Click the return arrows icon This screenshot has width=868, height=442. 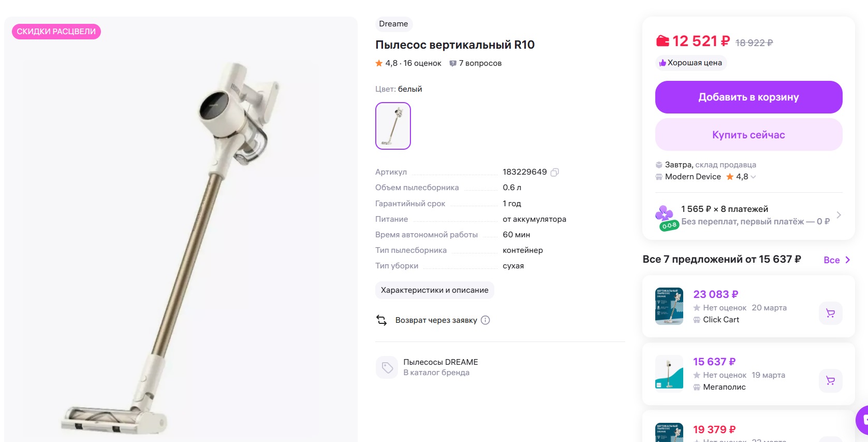coord(381,320)
